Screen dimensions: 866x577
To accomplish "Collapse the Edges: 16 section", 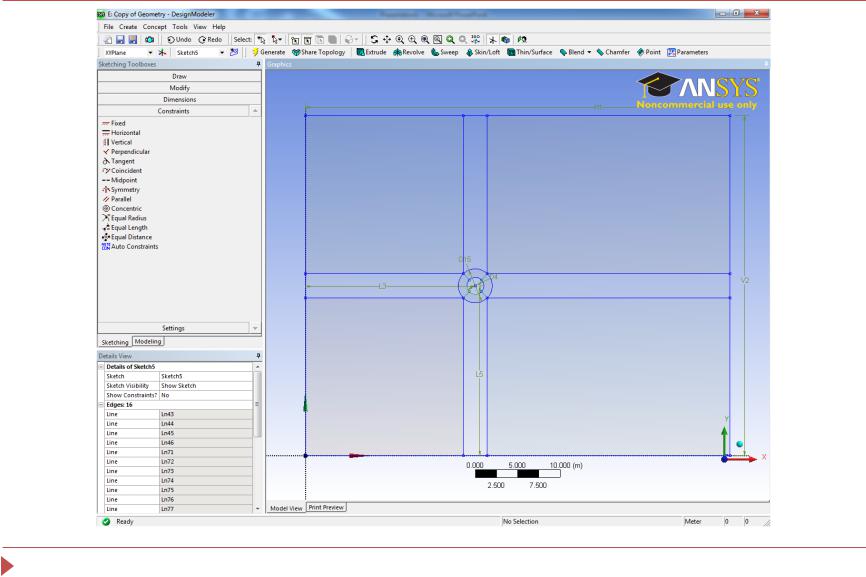I will (101, 405).
